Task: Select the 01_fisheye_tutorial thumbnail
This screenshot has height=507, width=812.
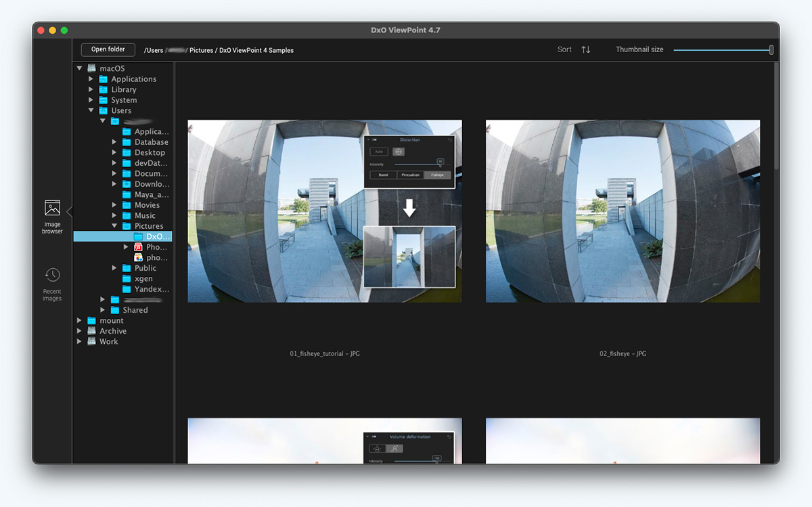Action: point(325,211)
